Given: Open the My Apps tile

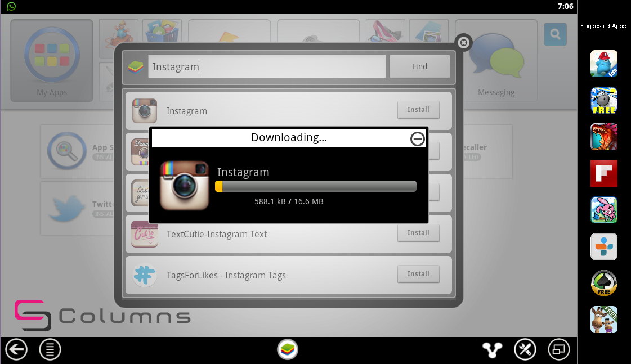Looking at the screenshot, I should 51,61.
